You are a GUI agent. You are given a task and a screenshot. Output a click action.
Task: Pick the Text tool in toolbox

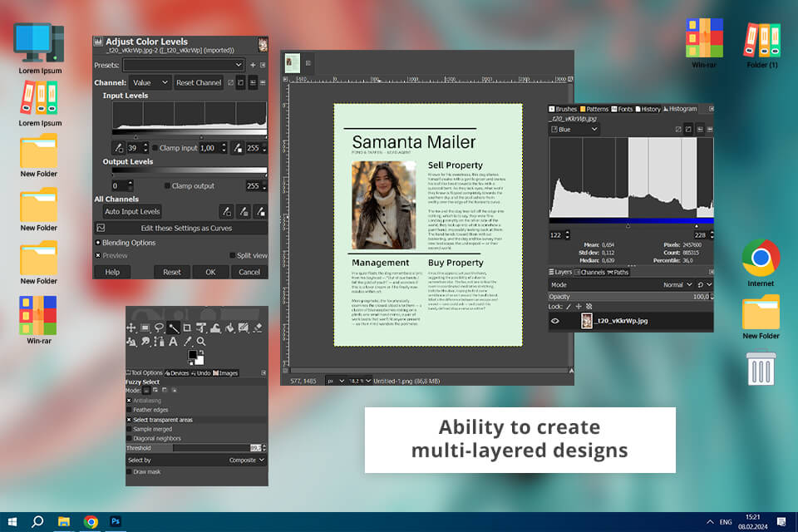coord(173,341)
